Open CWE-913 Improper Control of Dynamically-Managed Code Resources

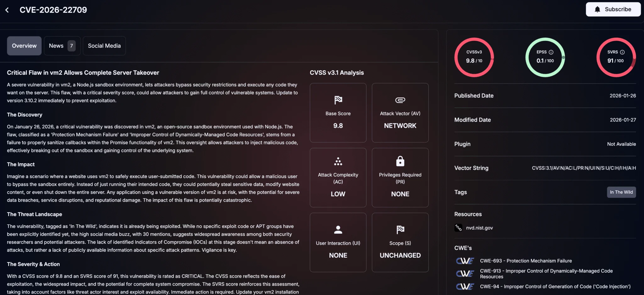[546, 274]
